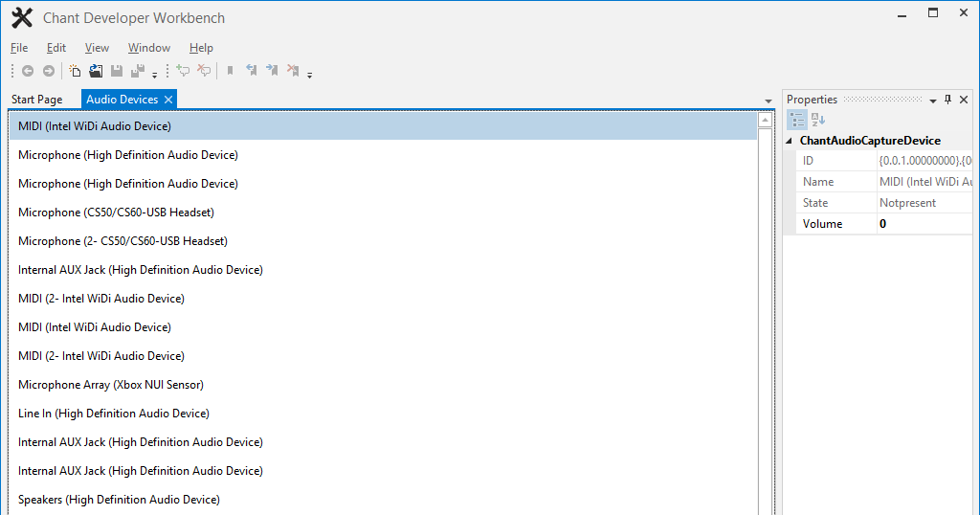Sort properties alphabetically icon
Image resolution: width=980 pixels, height=515 pixels.
tap(817, 119)
